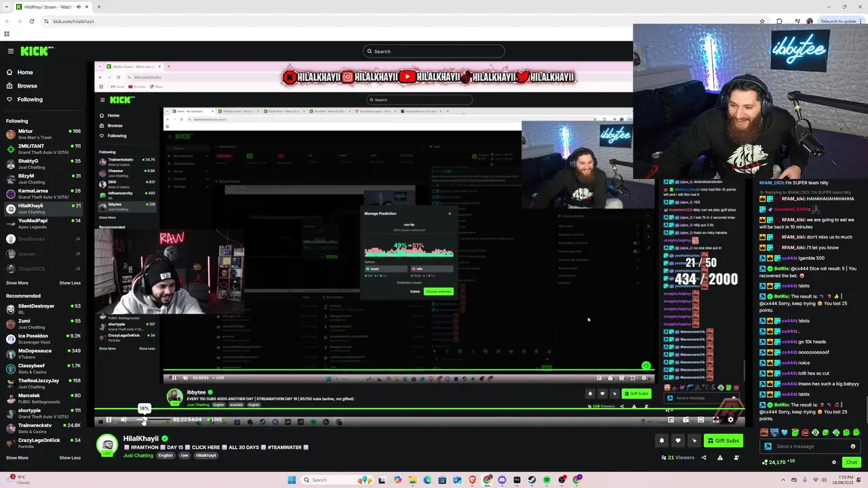Enter fullscreen in the stream player
868x488 pixels.
coord(715,420)
